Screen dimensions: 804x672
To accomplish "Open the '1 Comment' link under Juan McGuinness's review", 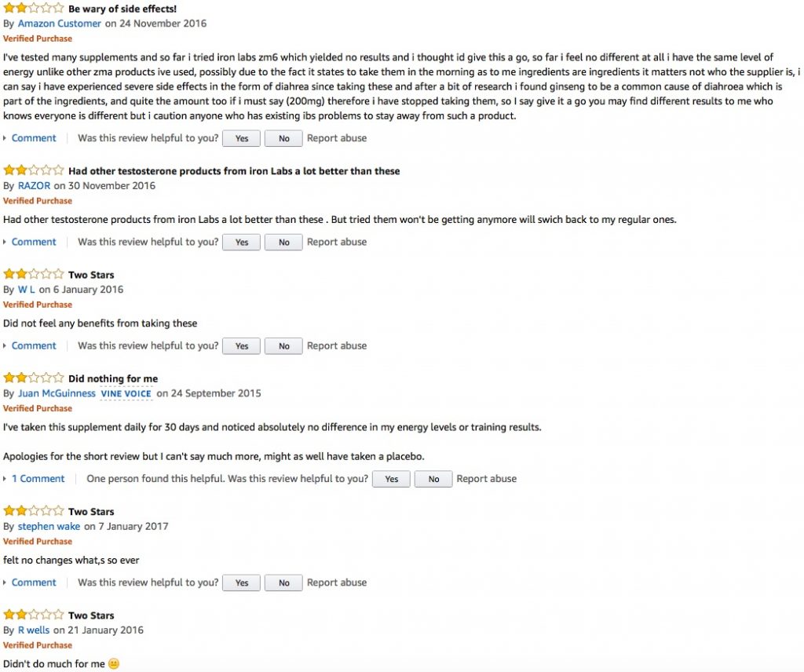I will (38, 478).
